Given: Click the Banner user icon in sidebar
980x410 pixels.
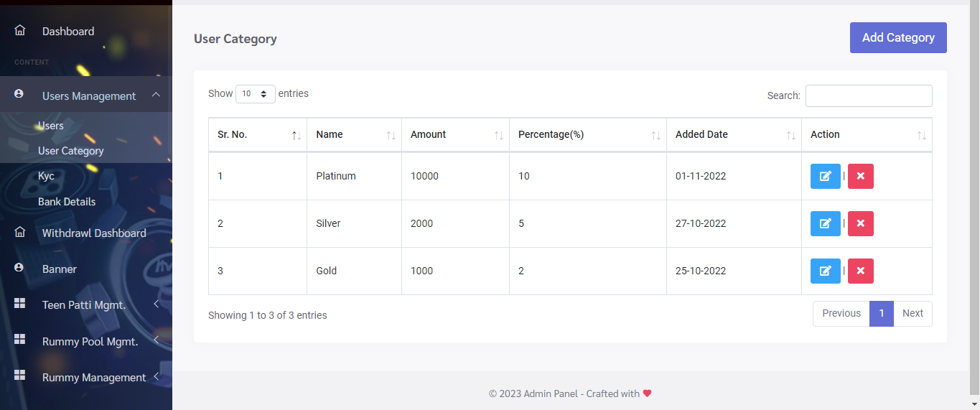Looking at the screenshot, I should 19,268.
